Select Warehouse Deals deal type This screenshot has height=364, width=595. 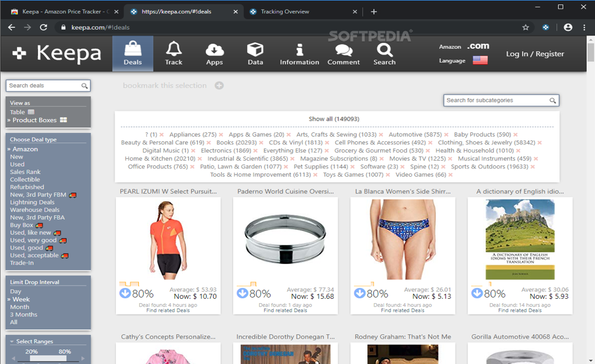pyautogui.click(x=34, y=210)
